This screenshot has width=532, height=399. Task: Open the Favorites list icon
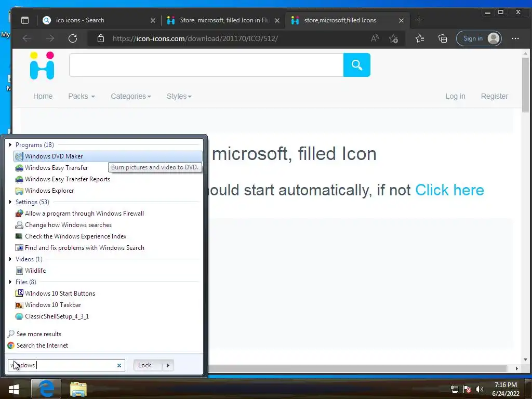[420, 38]
